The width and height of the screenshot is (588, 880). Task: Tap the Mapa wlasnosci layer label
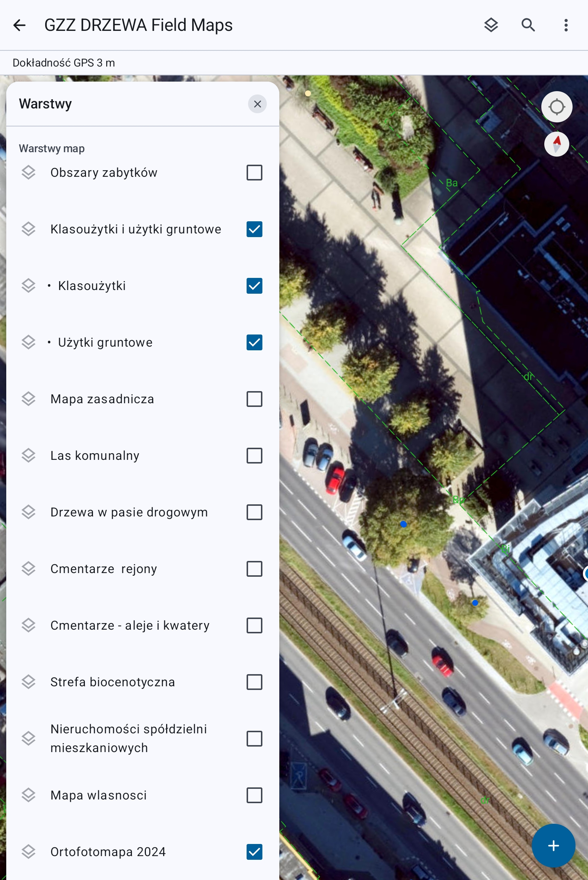click(98, 795)
